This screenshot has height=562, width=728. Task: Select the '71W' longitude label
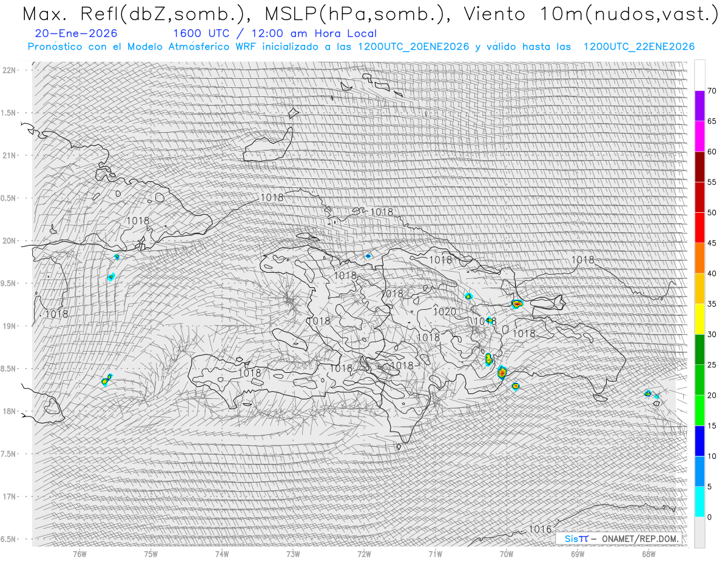tap(435, 554)
